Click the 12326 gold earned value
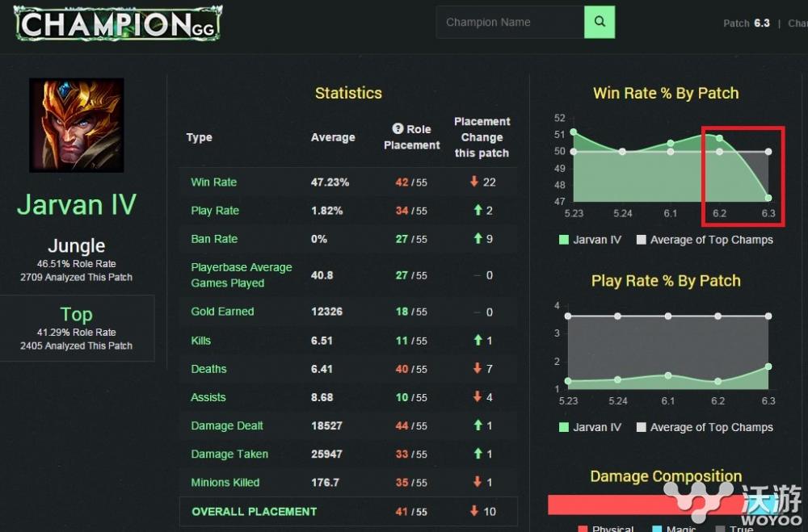808x532 pixels. [326, 312]
